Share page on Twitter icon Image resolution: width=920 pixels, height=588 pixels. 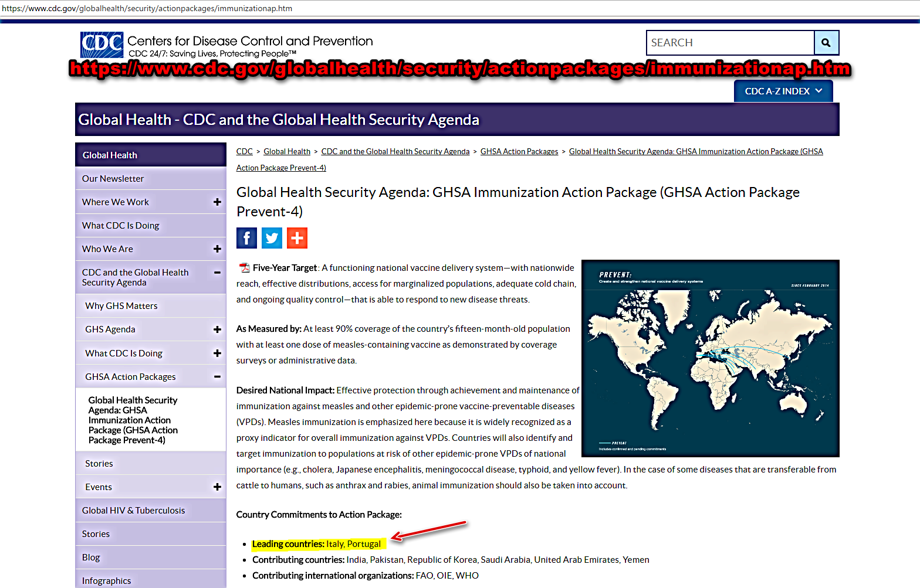[272, 238]
